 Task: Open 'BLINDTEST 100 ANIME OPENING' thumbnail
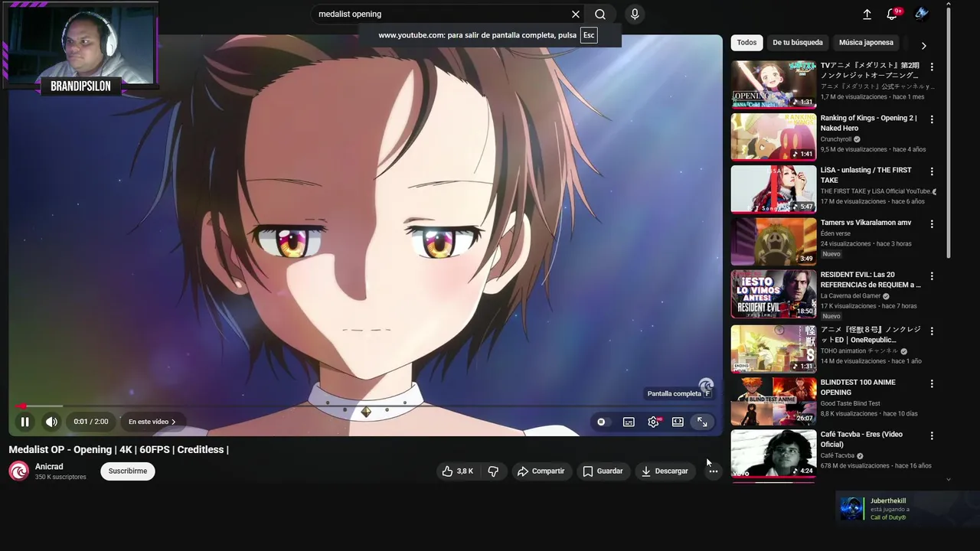pyautogui.click(x=773, y=402)
